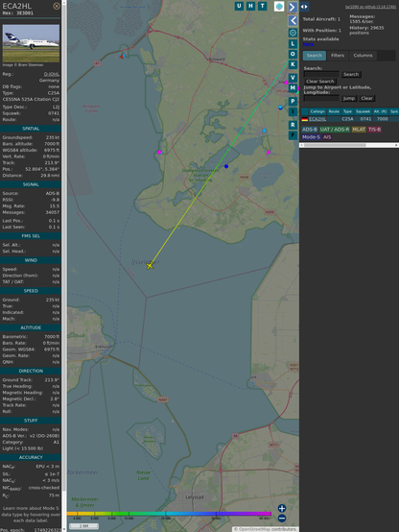Focus the Jump to Airport field

tap(321, 98)
